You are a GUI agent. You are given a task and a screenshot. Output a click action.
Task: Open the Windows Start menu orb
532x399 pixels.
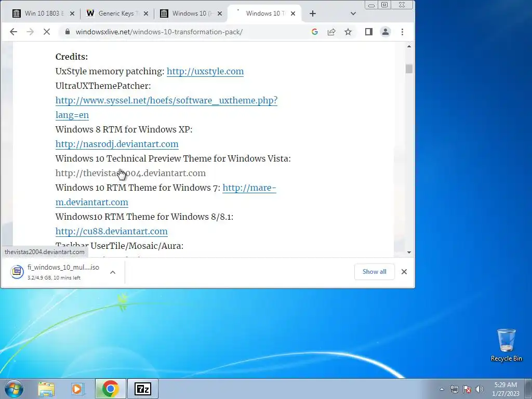[x=14, y=389]
